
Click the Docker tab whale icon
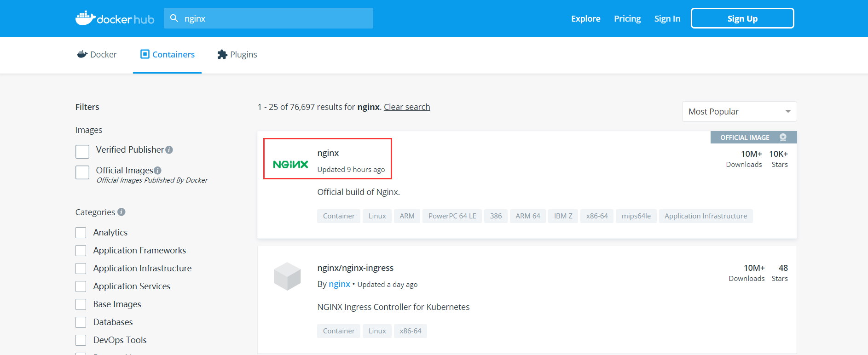[82, 54]
